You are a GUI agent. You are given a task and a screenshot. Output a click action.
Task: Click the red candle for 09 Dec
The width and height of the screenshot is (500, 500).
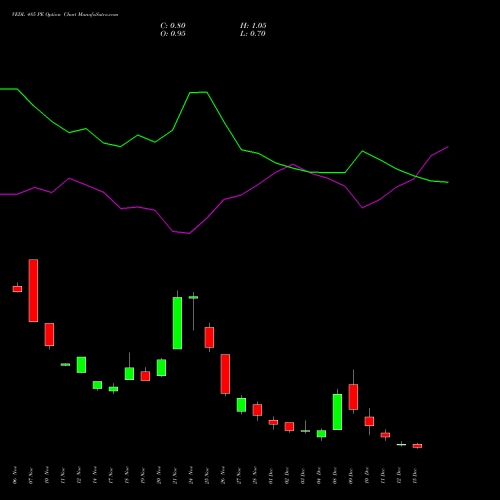353,397
